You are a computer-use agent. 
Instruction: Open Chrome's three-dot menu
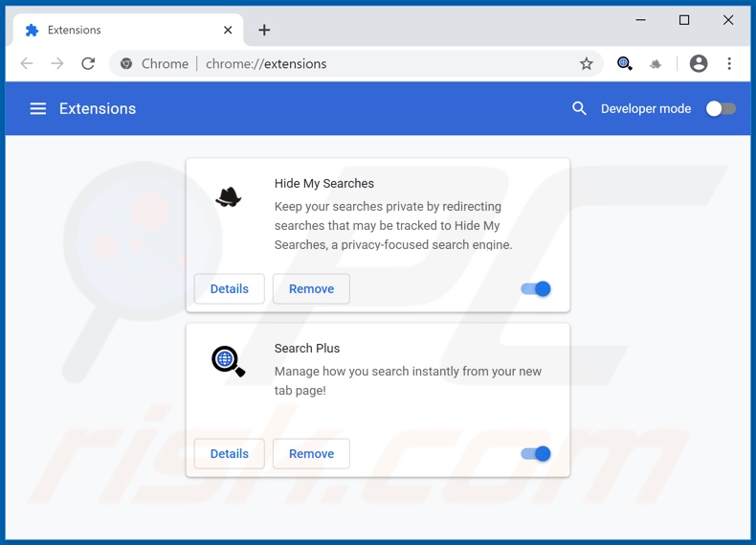[x=729, y=63]
